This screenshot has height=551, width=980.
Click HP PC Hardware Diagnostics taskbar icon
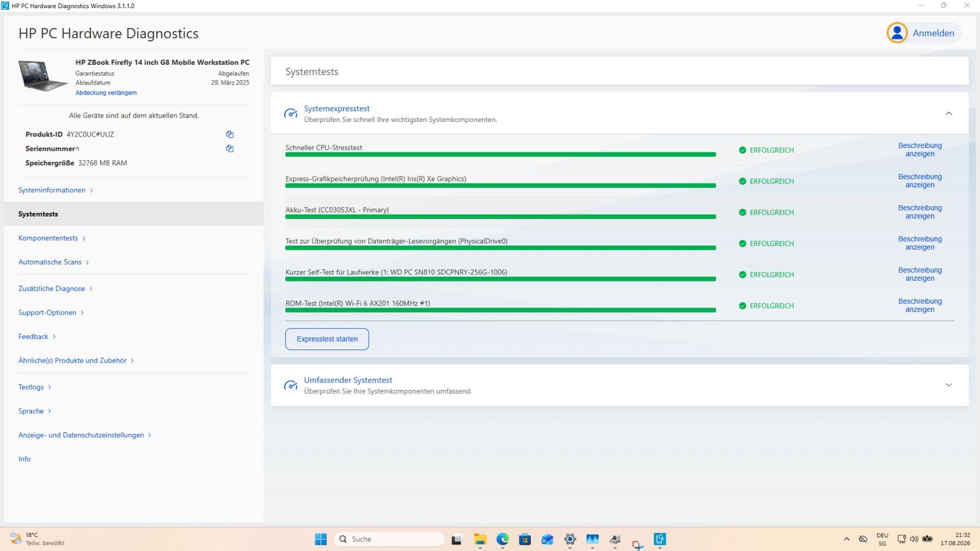pyautogui.click(x=660, y=539)
